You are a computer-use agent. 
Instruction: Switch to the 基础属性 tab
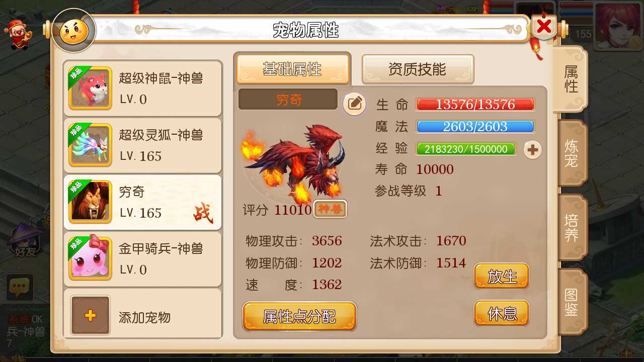point(293,69)
